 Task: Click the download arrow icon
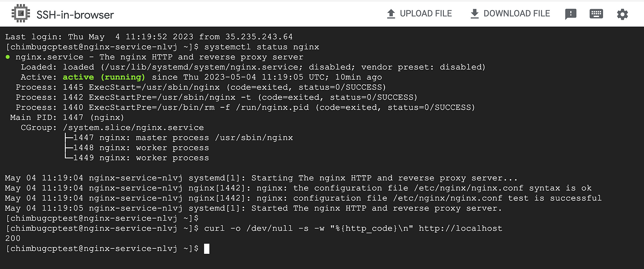[x=475, y=14]
